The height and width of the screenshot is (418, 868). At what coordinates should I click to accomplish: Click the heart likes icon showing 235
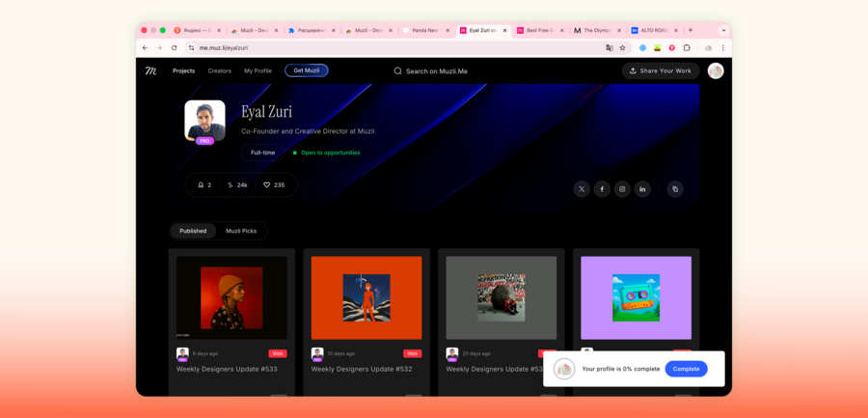(266, 185)
